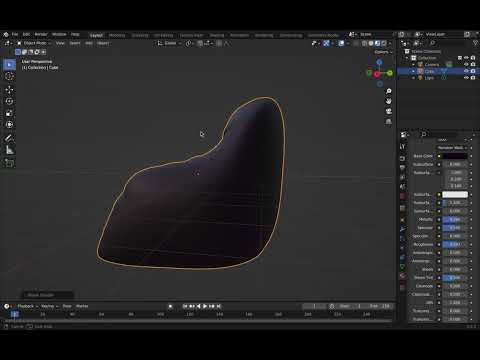
Task: Click the white Subsurface Color swatch
Action: (x=455, y=194)
